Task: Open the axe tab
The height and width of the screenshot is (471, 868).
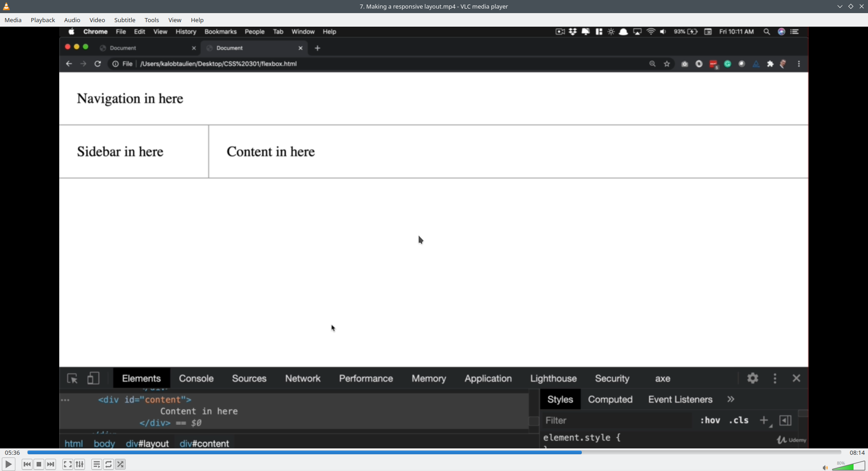Action: pyautogui.click(x=663, y=378)
